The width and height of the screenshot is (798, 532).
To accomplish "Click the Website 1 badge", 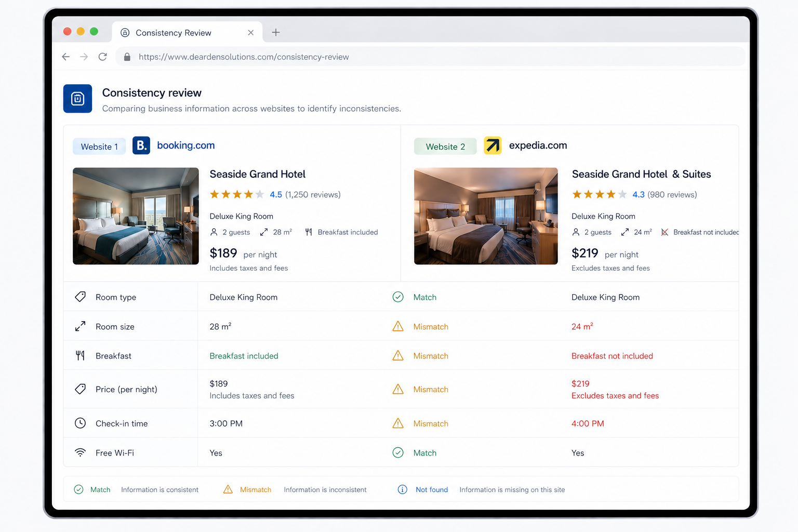I will coord(99,147).
